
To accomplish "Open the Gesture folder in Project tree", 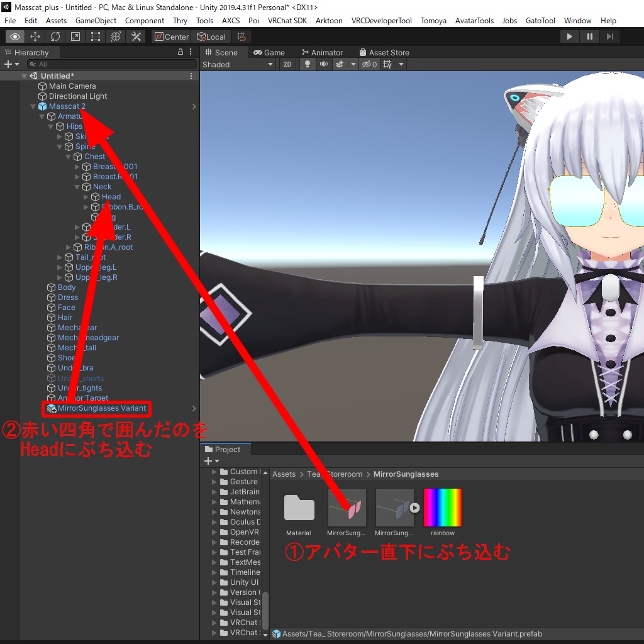I will pos(243,482).
